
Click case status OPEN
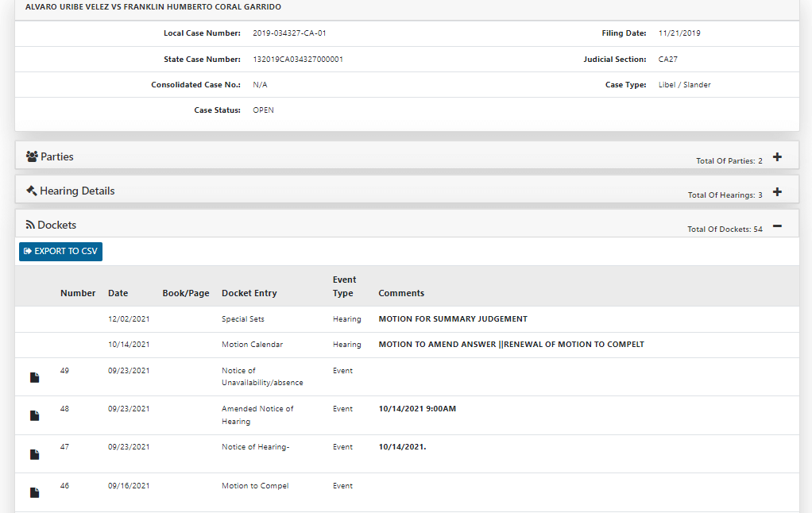263,110
